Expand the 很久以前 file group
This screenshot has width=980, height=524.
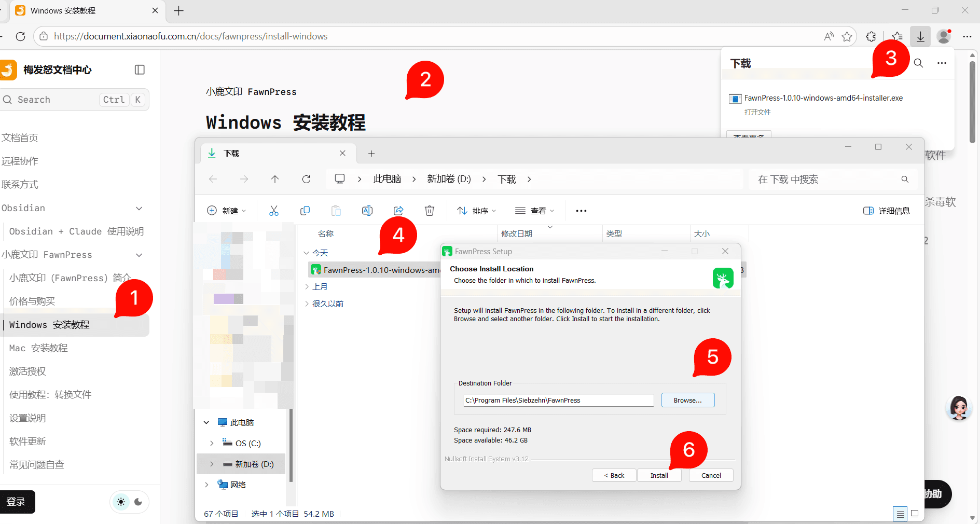coord(306,304)
